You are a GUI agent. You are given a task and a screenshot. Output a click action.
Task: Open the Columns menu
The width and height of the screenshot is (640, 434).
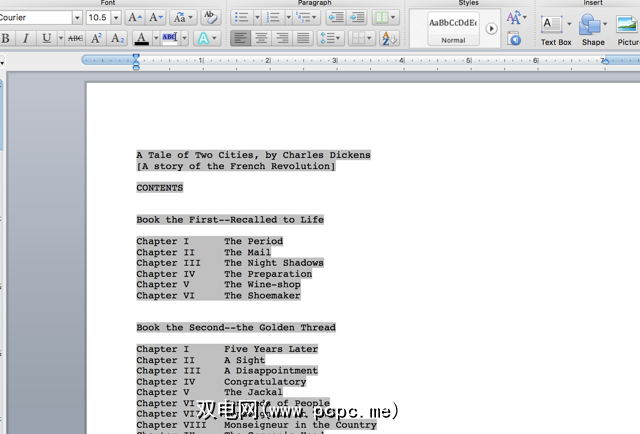pos(386,18)
